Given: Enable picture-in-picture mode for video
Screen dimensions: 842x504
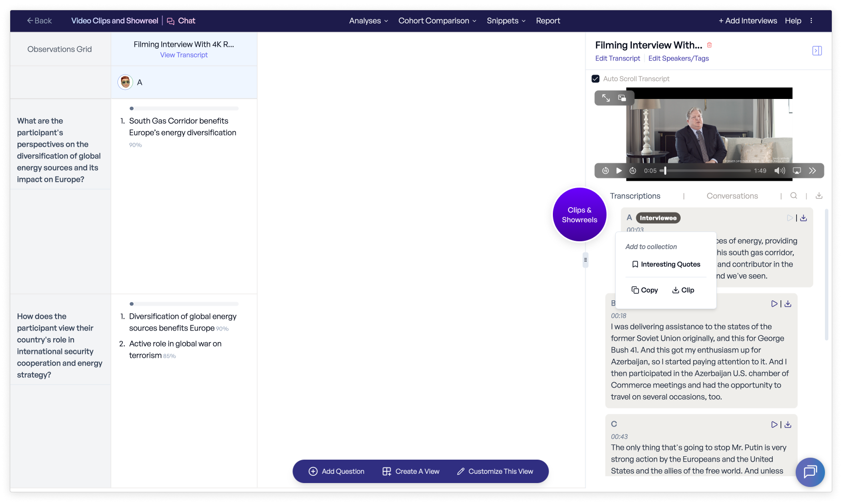Looking at the screenshot, I should (622, 98).
